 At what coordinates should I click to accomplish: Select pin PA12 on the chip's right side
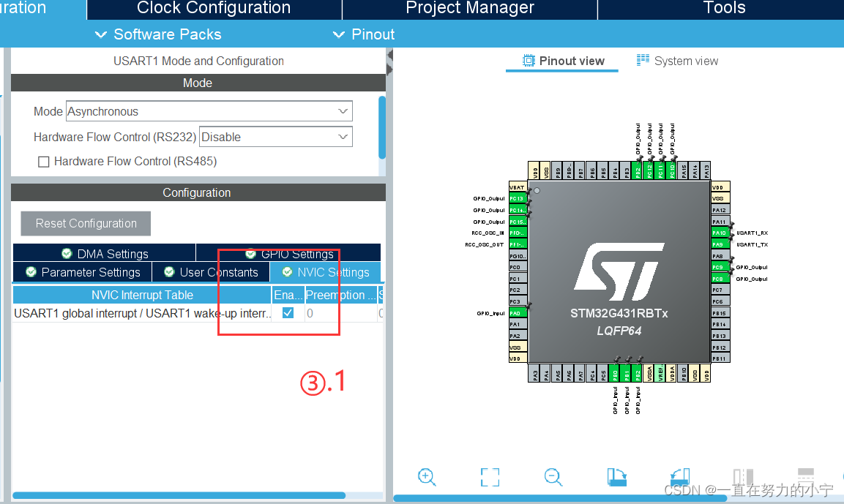[720, 210]
